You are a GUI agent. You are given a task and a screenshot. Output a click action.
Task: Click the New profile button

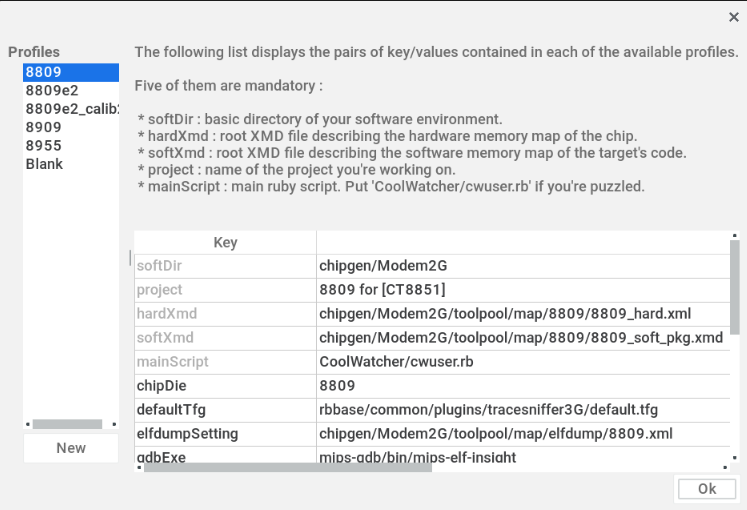71,448
